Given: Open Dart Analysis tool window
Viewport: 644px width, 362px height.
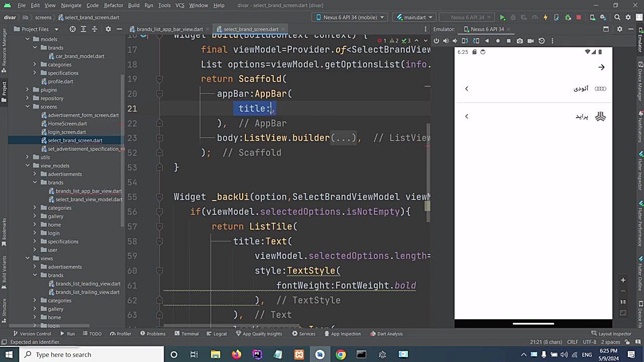Looking at the screenshot, I should 386,334.
